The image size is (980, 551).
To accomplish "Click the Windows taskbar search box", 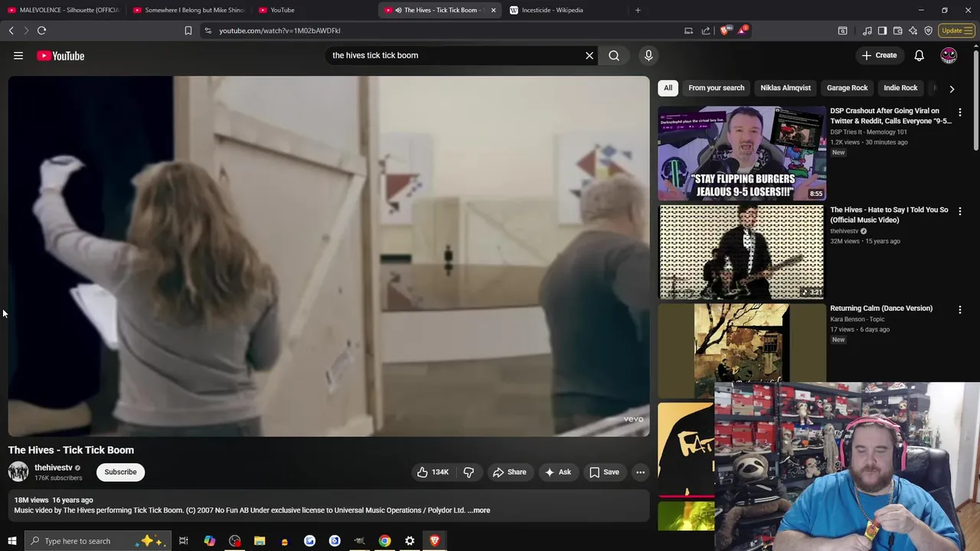I will click(x=97, y=541).
